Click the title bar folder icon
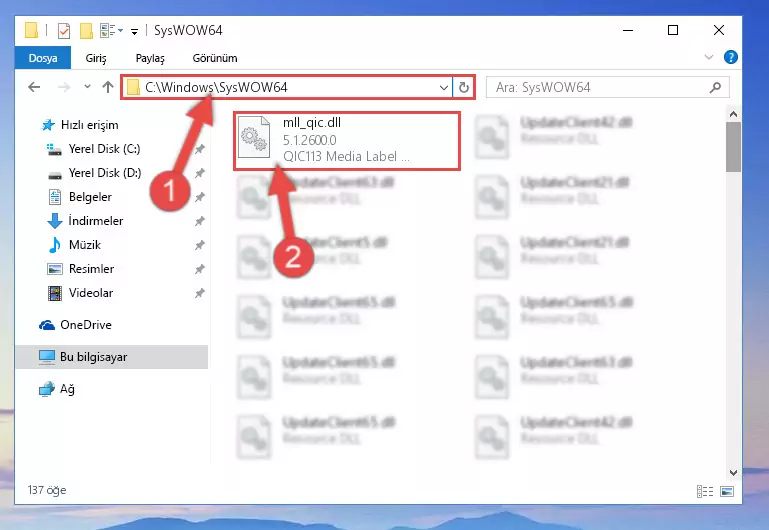The width and height of the screenshot is (769, 530). (31, 30)
